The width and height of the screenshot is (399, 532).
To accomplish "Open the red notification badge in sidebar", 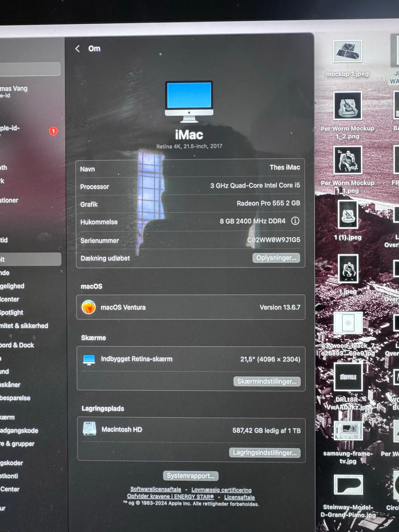I will pyautogui.click(x=53, y=131).
